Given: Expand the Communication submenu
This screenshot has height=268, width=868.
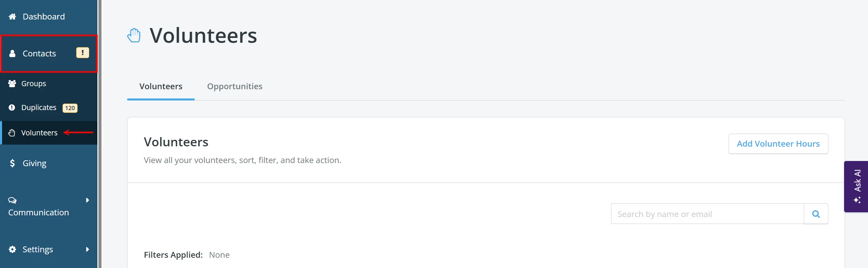Looking at the screenshot, I should (87, 200).
